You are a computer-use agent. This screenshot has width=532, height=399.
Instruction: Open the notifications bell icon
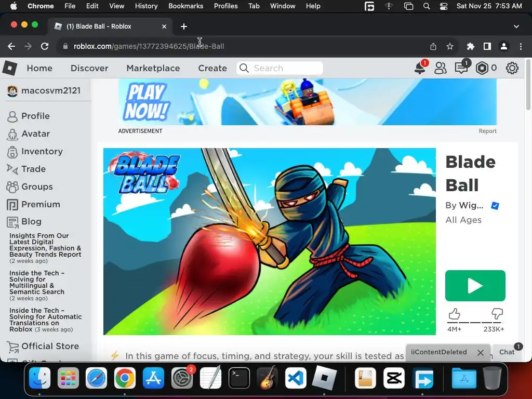[x=420, y=68]
